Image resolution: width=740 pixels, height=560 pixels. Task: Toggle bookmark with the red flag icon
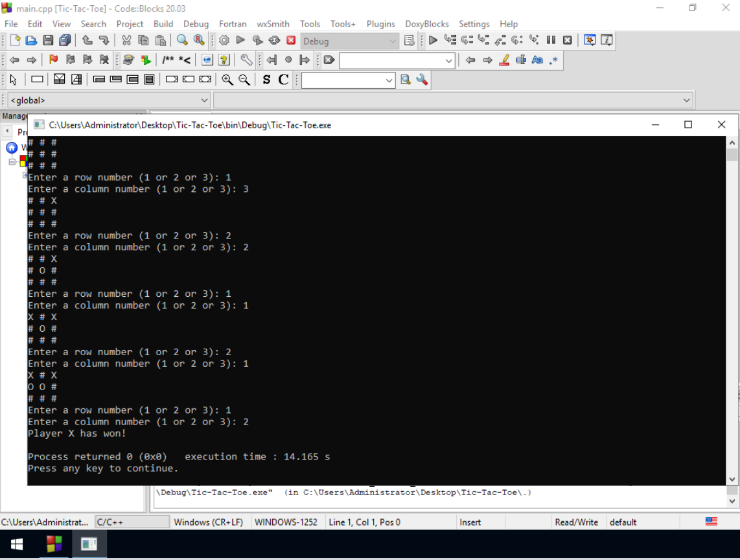pyautogui.click(x=53, y=60)
